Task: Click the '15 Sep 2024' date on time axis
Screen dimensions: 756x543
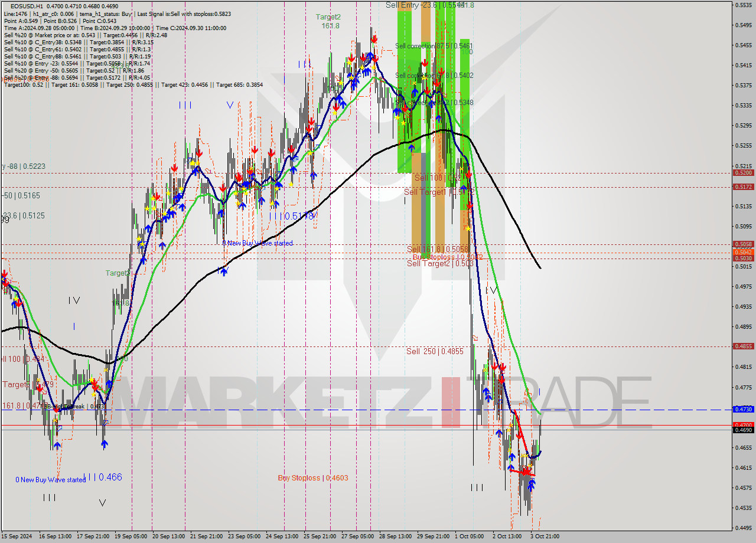Action: (x=17, y=537)
